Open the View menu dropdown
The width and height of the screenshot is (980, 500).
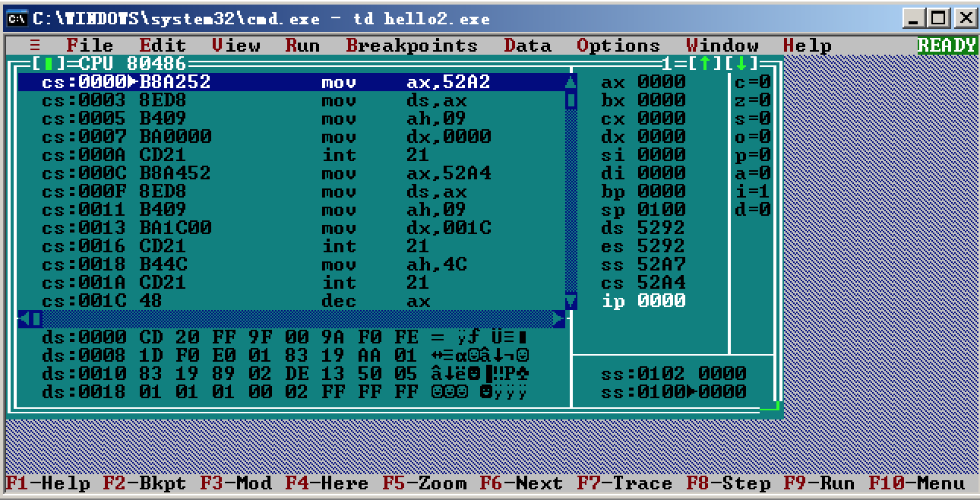click(x=236, y=46)
